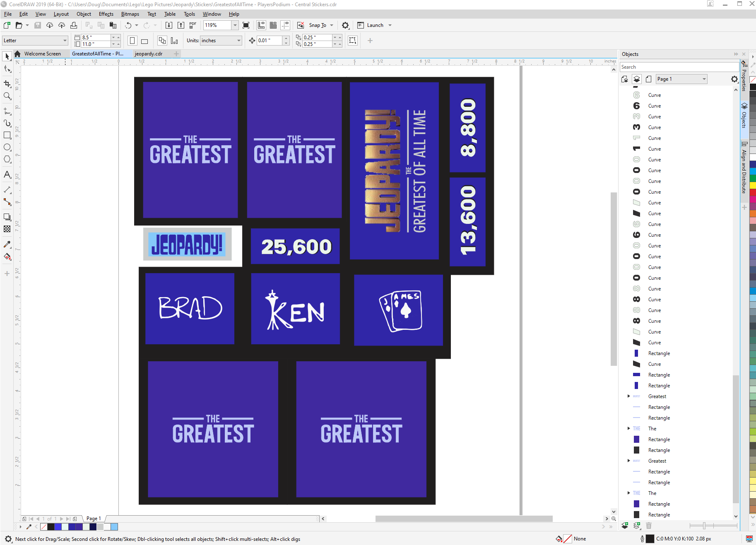Screen dimensions: 756x545
Task: Click the light blue swatch in document palette
Action: [x=114, y=527]
